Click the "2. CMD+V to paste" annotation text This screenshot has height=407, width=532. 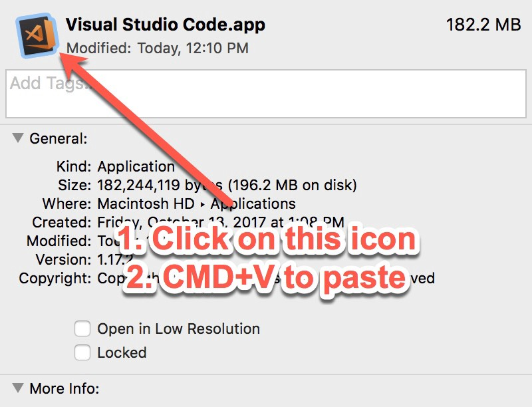pyautogui.click(x=264, y=277)
